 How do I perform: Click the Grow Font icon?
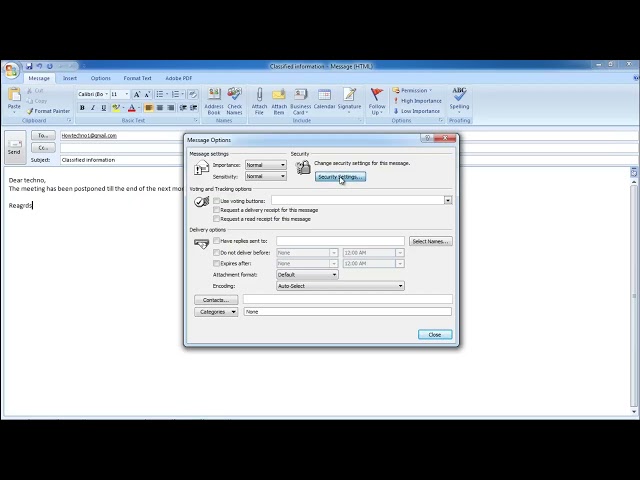point(137,94)
